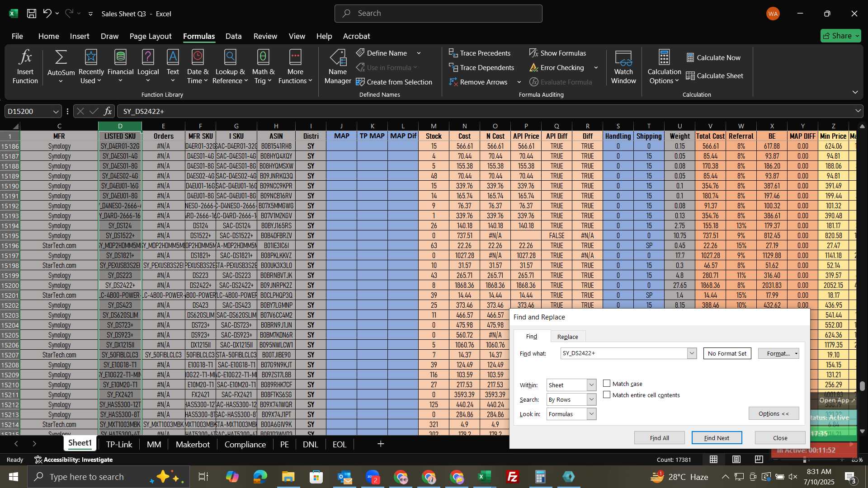Open the Format button dropdown arrow
868x488 pixels.
[796, 353]
